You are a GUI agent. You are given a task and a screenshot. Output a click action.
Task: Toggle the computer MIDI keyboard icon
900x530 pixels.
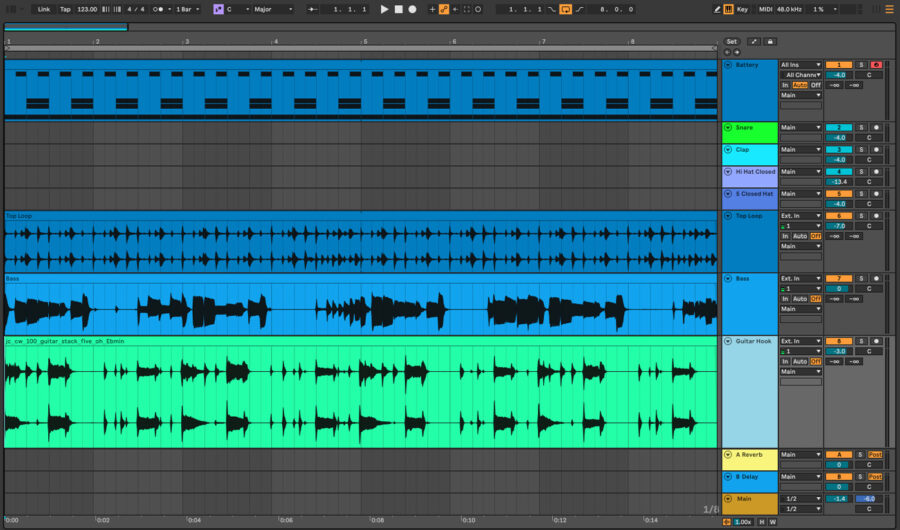(x=728, y=9)
